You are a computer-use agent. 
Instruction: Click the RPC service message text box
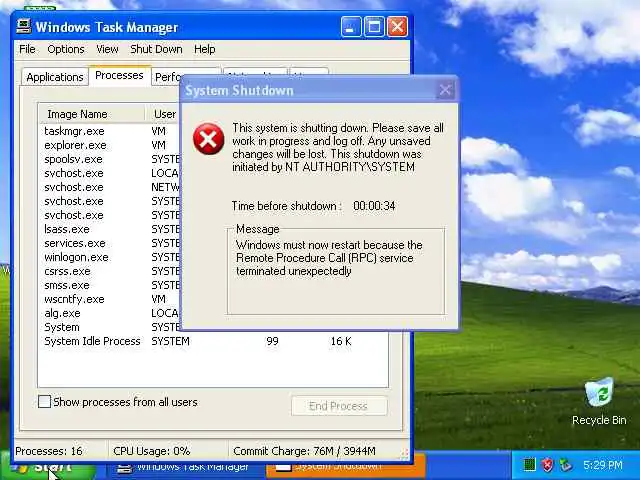pos(336,271)
